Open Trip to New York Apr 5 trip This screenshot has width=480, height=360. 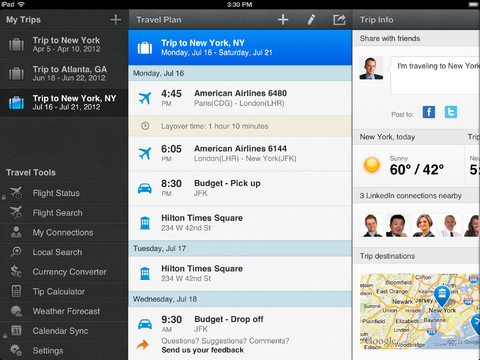coord(64,45)
